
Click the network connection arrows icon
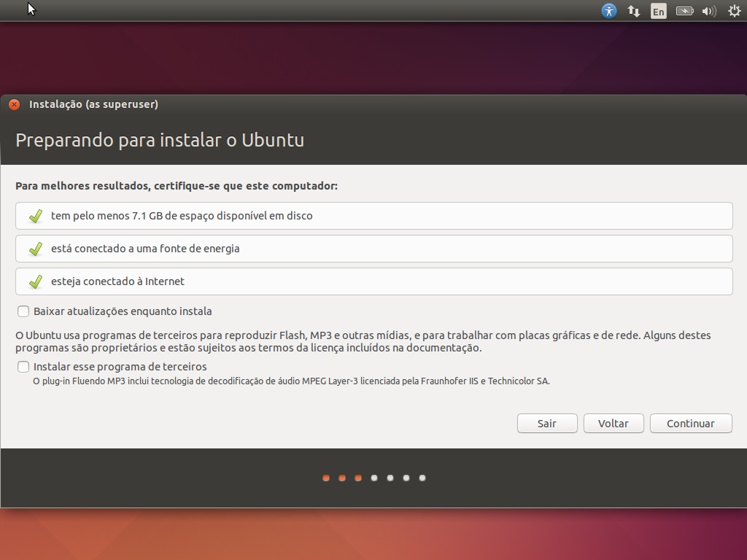(x=634, y=11)
